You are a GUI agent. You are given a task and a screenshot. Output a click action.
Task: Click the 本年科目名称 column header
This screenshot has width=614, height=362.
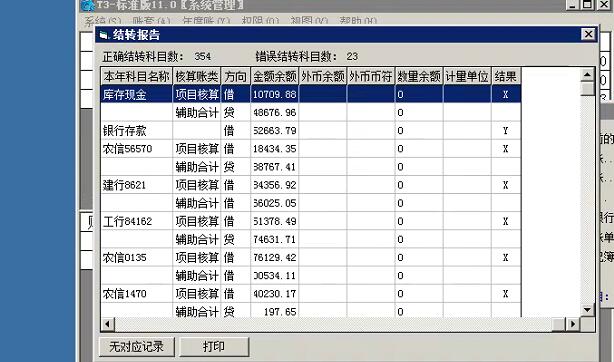tap(137, 76)
